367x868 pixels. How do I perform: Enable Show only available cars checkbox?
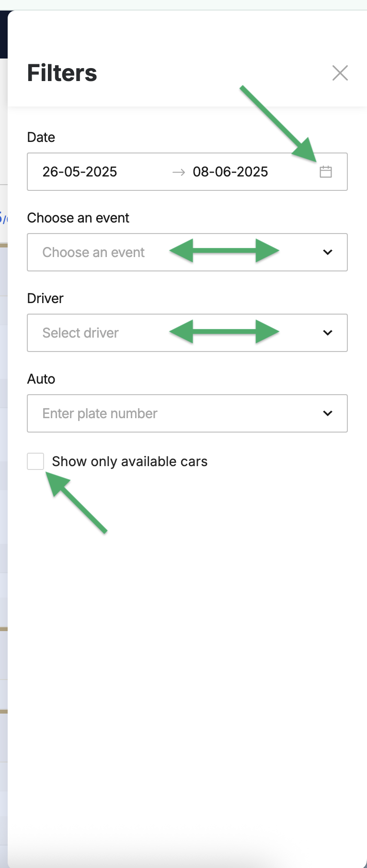coord(35,461)
